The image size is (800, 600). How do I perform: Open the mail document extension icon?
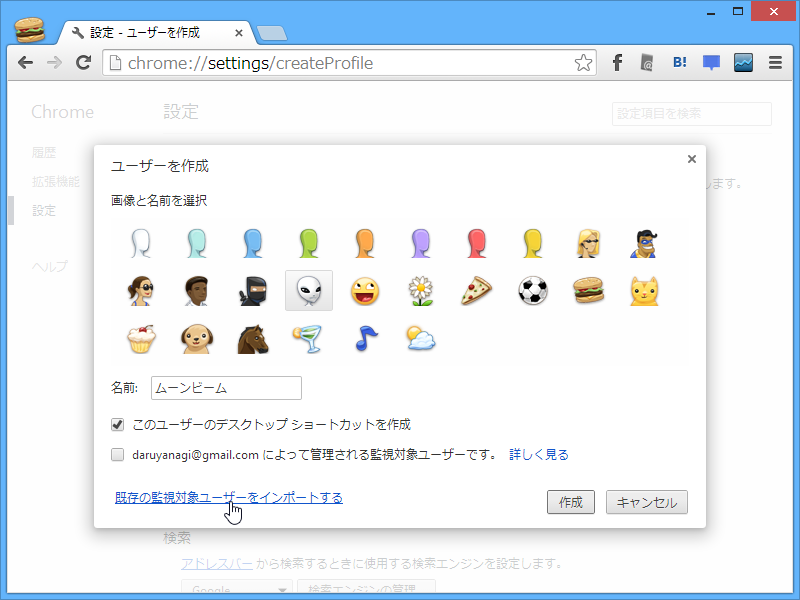647,63
